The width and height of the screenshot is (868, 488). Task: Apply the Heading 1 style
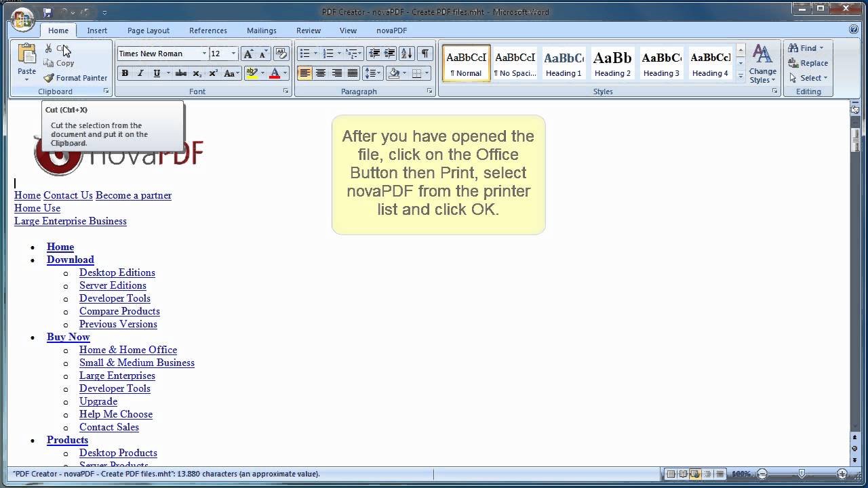pyautogui.click(x=564, y=64)
